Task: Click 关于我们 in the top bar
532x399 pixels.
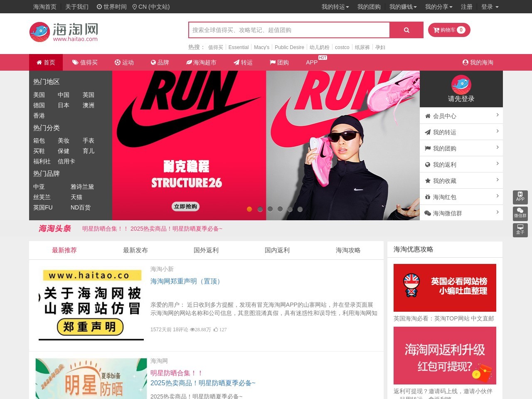Action: click(x=77, y=7)
